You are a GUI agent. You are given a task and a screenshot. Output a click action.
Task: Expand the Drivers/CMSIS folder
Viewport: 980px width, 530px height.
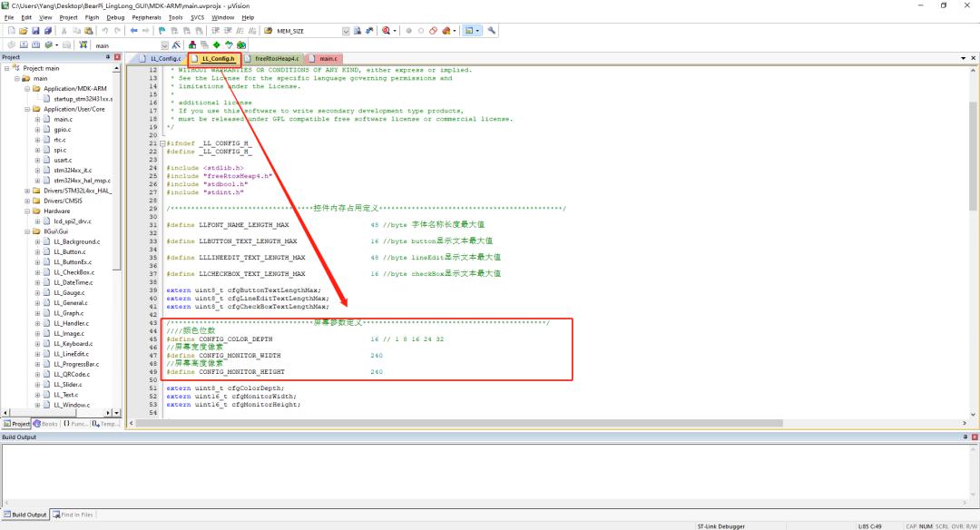(x=27, y=201)
